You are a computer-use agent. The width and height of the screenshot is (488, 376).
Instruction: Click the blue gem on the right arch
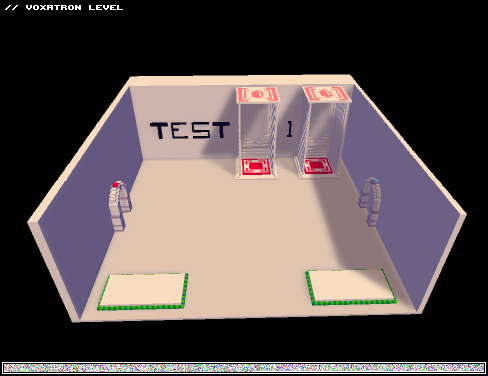coord(376,181)
